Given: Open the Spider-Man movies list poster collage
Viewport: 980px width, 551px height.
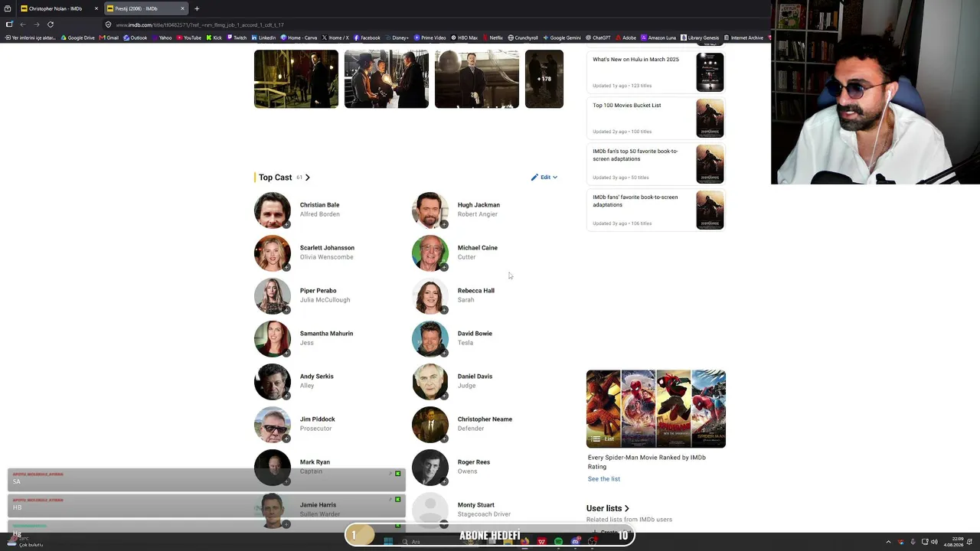Looking at the screenshot, I should tap(656, 409).
